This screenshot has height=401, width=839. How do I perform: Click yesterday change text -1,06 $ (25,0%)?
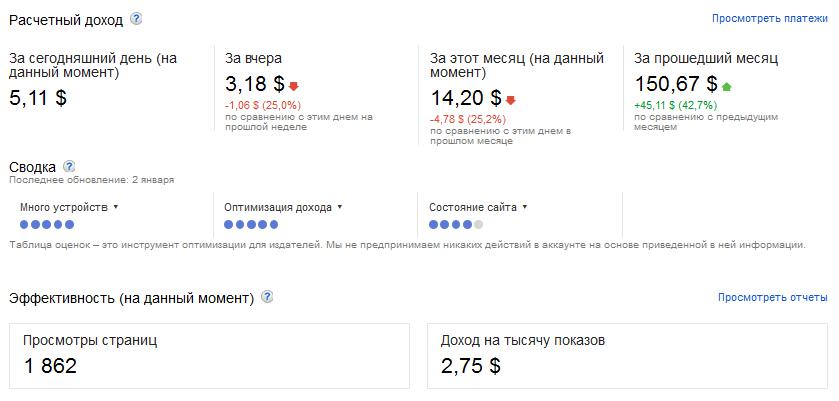coord(263,105)
